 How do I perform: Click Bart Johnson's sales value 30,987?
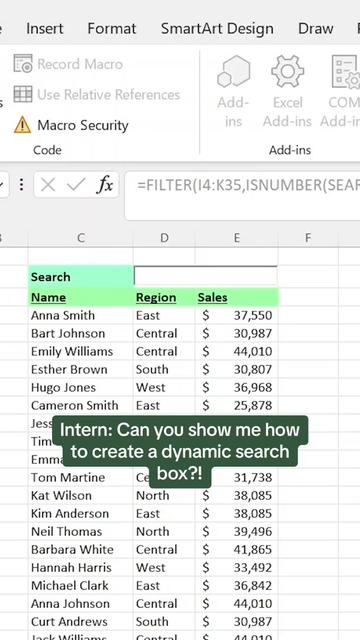pos(253,333)
